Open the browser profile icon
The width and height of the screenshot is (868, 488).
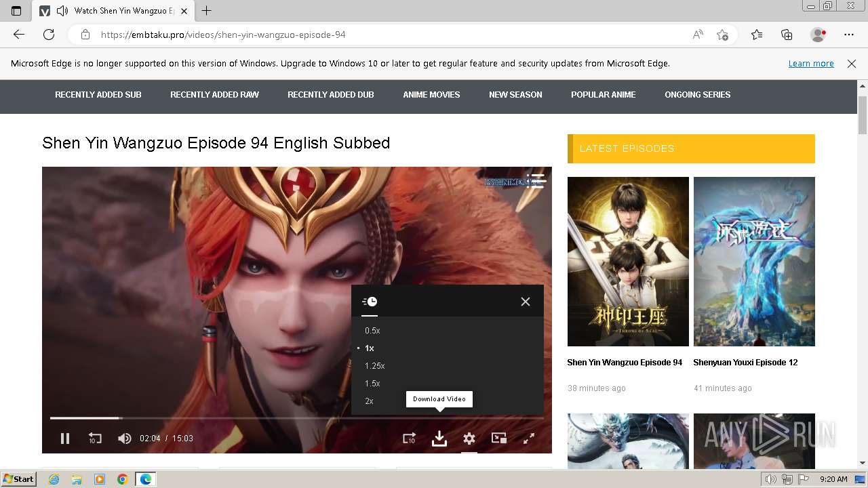pyautogui.click(x=818, y=35)
